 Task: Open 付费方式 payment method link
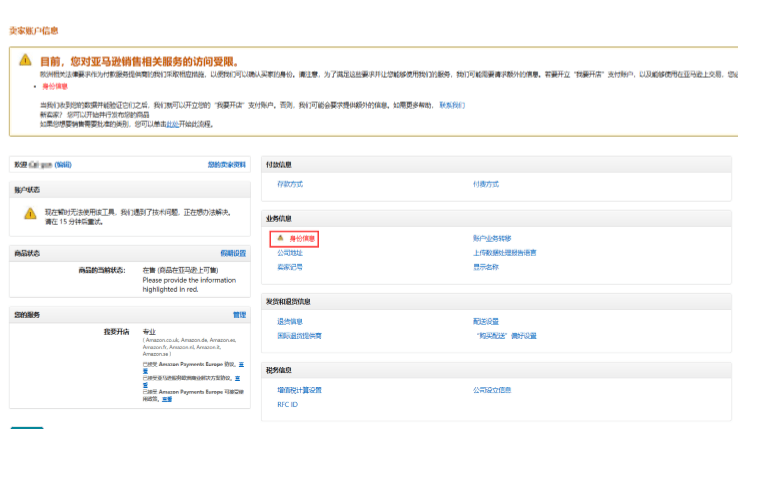pos(486,184)
